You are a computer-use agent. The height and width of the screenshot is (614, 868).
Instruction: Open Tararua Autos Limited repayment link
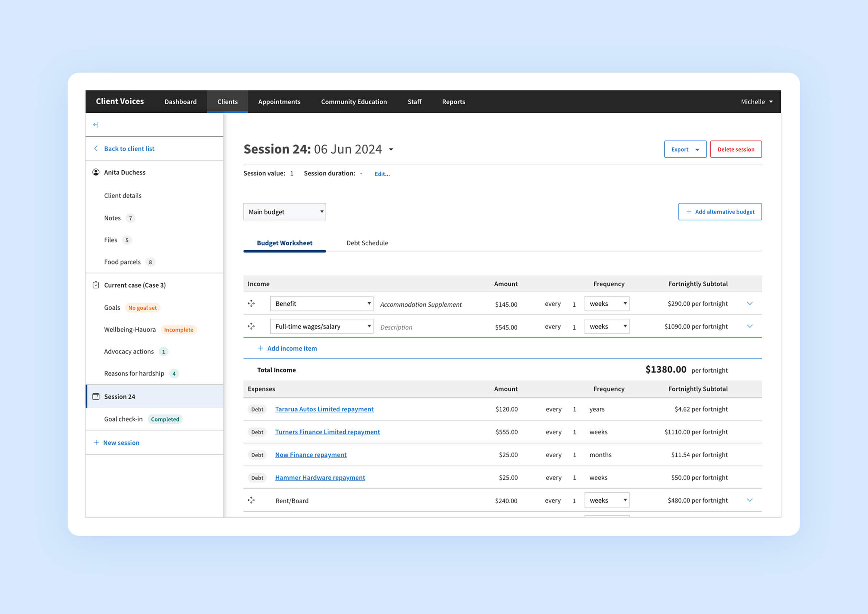324,409
